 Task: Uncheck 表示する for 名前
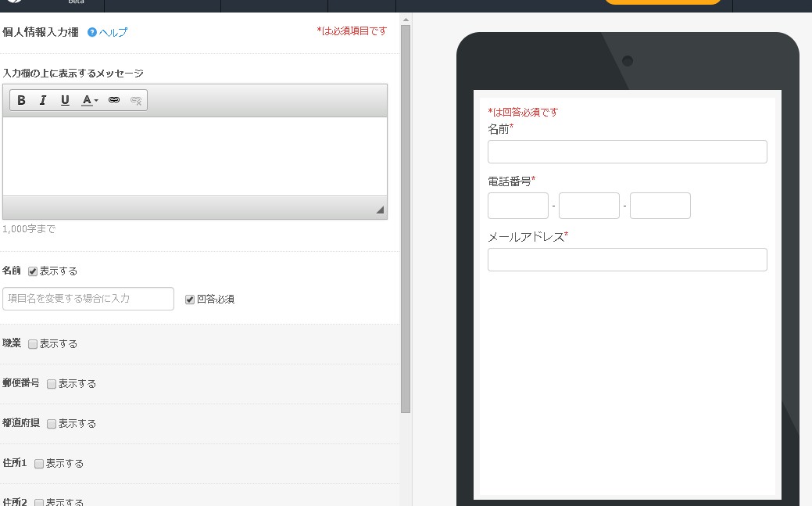33,271
